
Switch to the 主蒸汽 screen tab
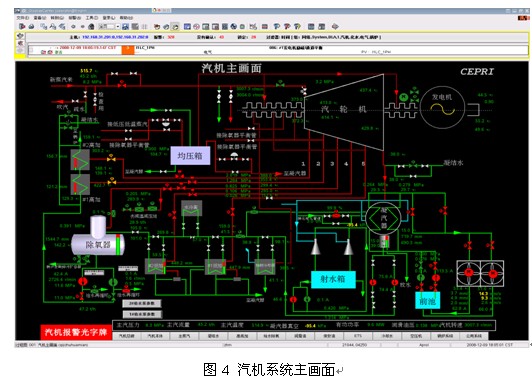[x=185, y=336]
